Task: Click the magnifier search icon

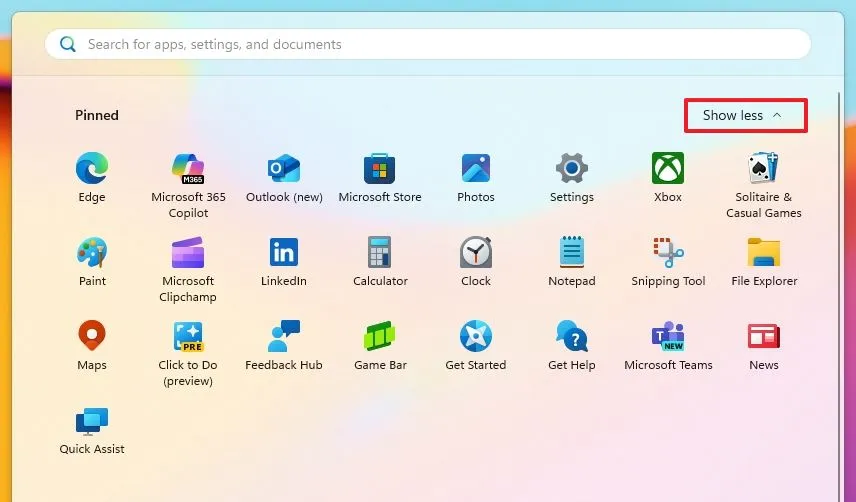Action: click(68, 44)
